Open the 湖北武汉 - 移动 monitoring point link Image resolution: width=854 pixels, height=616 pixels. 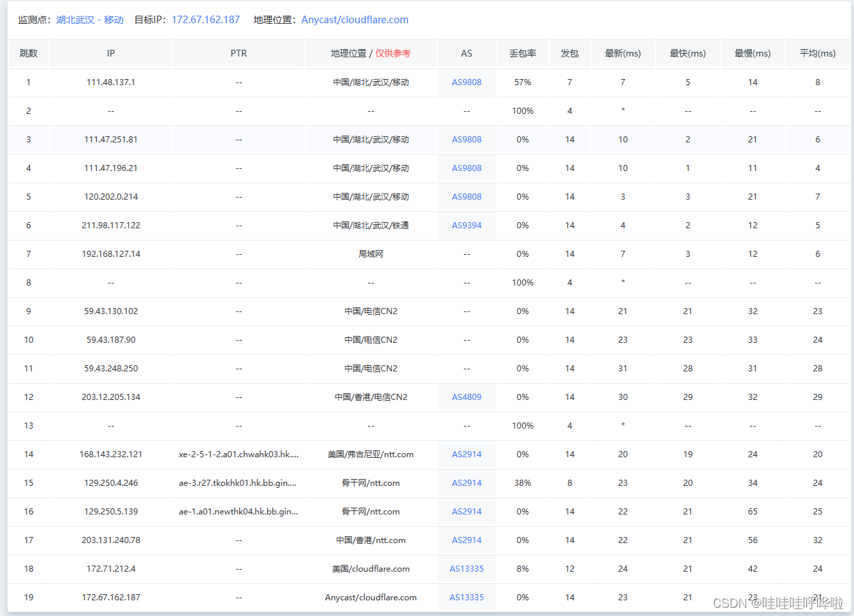coord(90,20)
